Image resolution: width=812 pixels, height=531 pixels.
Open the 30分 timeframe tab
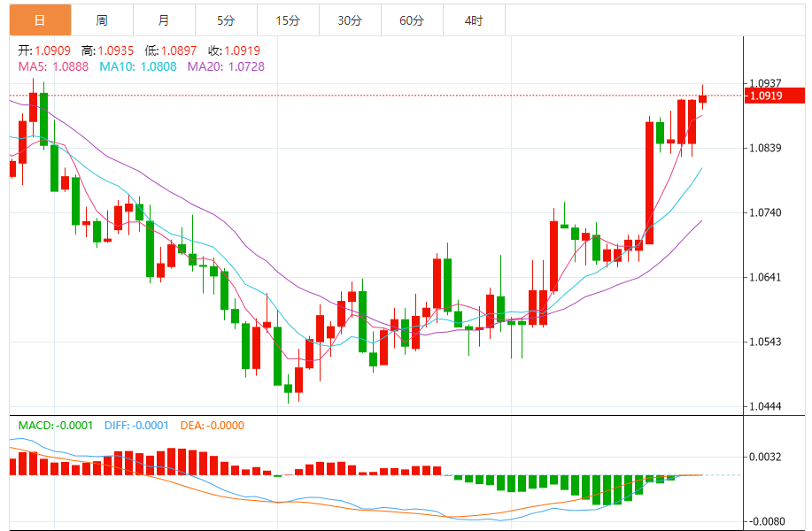click(x=350, y=20)
